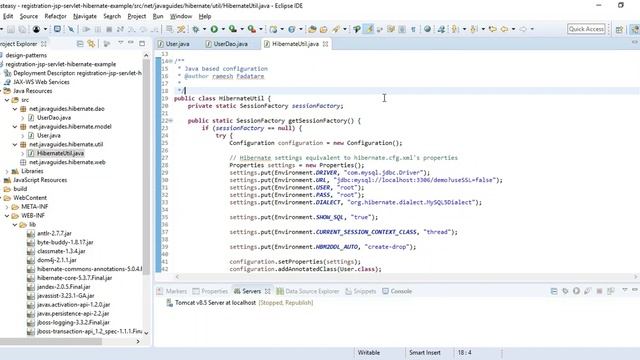Click the Search flashlight icon in toolbar

point(336,29)
